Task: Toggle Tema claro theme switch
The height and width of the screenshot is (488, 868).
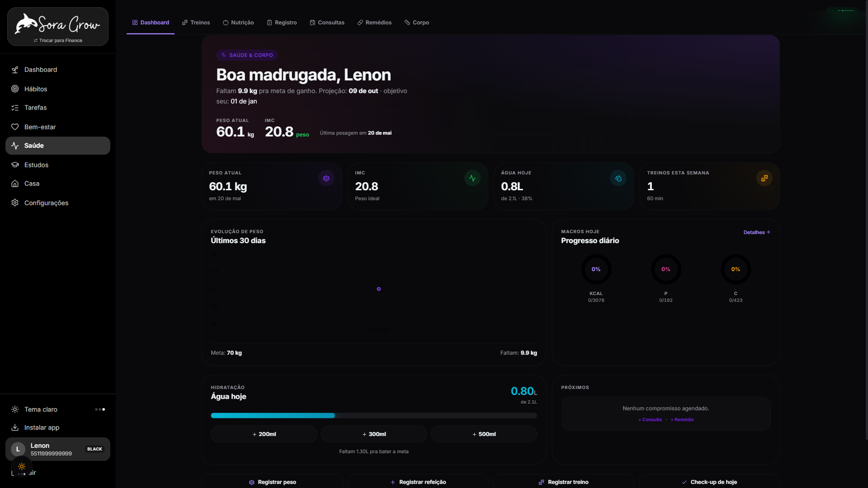Action: [100, 409]
